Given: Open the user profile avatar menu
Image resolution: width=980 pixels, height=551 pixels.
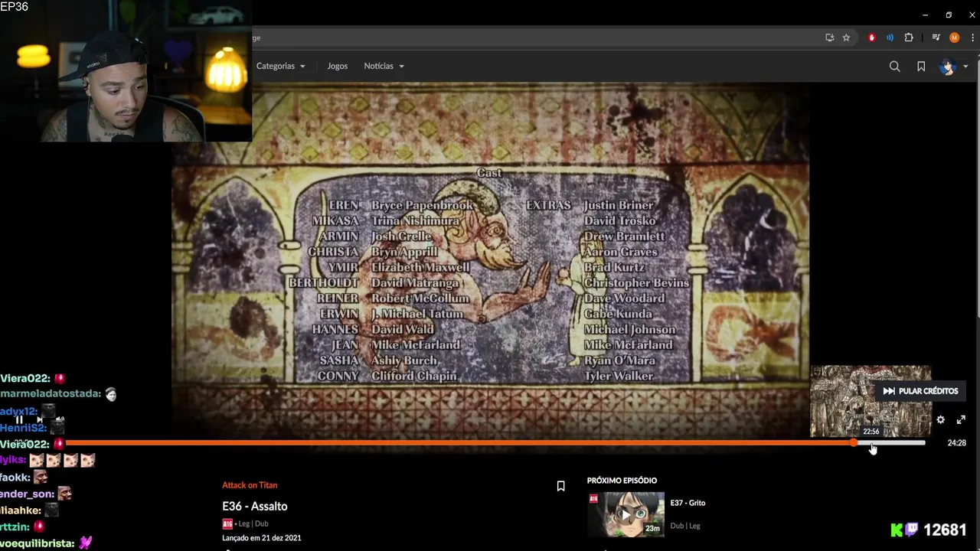Looking at the screenshot, I should click(948, 67).
